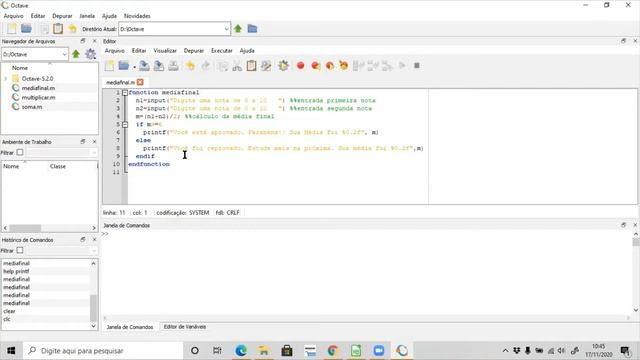Click the debugger Step icon

[x=358, y=66]
